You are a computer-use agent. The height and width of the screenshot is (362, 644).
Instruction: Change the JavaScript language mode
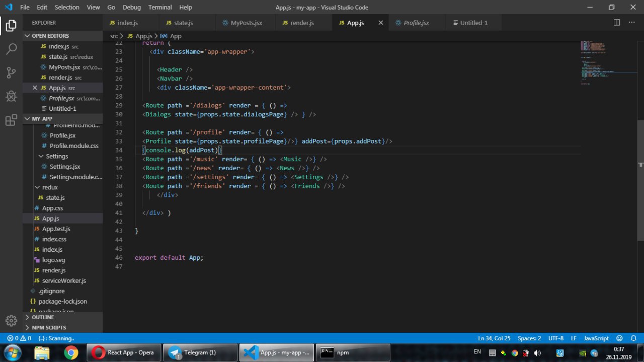596,338
